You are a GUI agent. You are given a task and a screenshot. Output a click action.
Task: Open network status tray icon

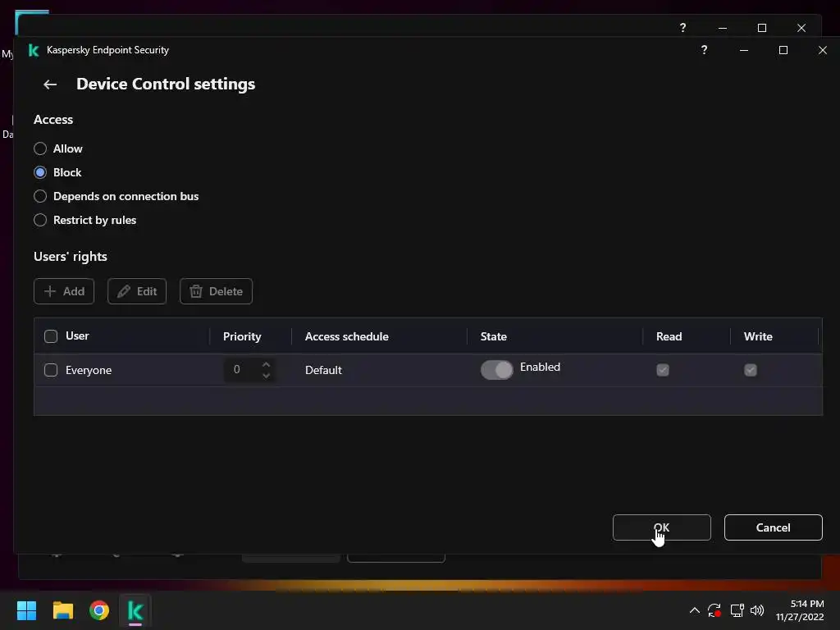[x=737, y=610]
